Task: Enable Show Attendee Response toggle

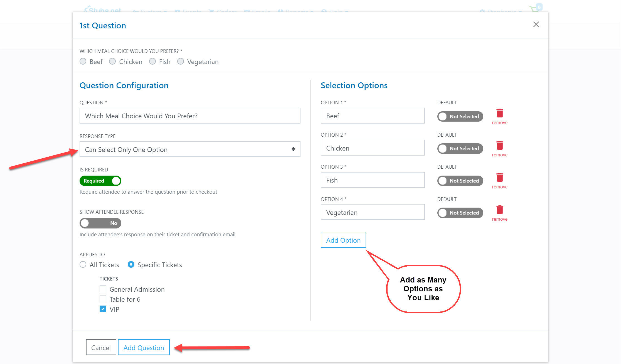Action: pyautogui.click(x=100, y=223)
